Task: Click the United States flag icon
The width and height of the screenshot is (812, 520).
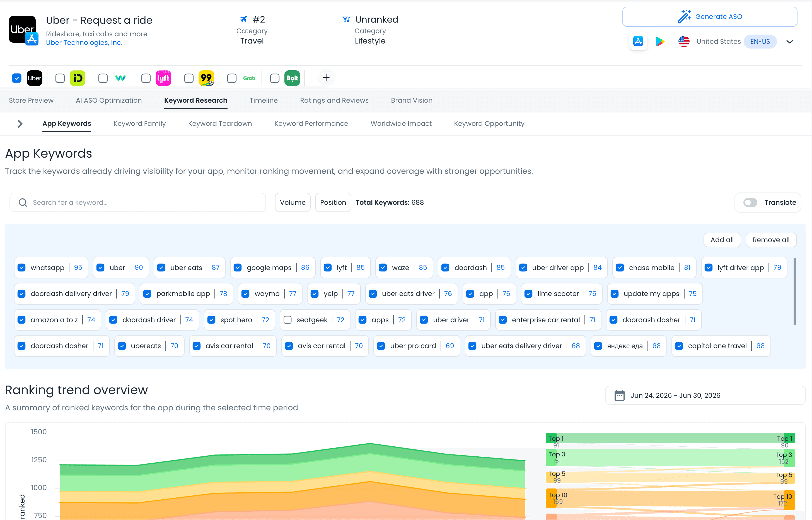Action: (x=684, y=42)
